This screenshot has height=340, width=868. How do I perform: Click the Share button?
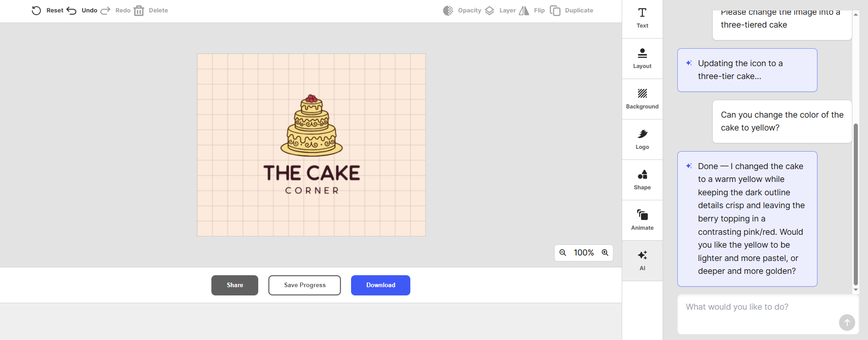234,285
